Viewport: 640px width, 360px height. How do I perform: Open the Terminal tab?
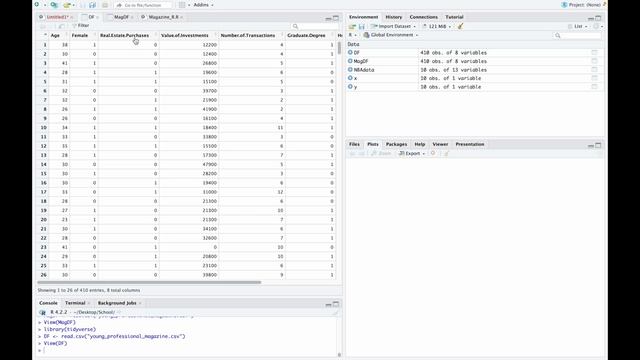75,303
